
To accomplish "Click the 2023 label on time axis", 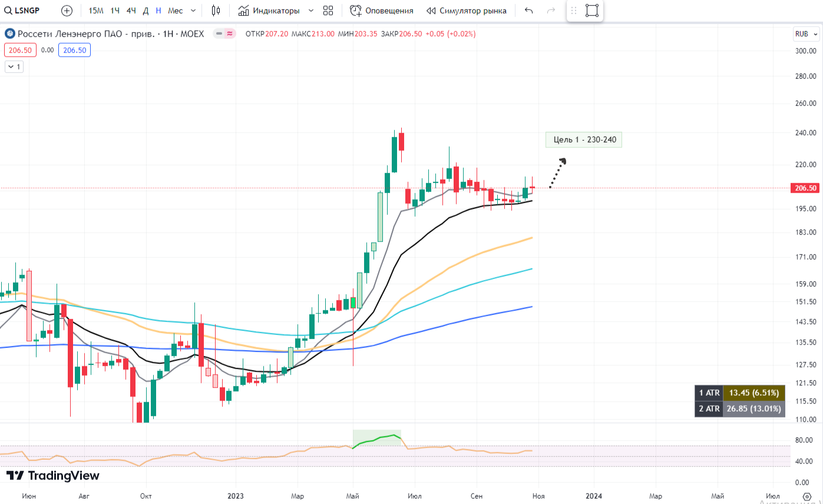I will tap(236, 496).
